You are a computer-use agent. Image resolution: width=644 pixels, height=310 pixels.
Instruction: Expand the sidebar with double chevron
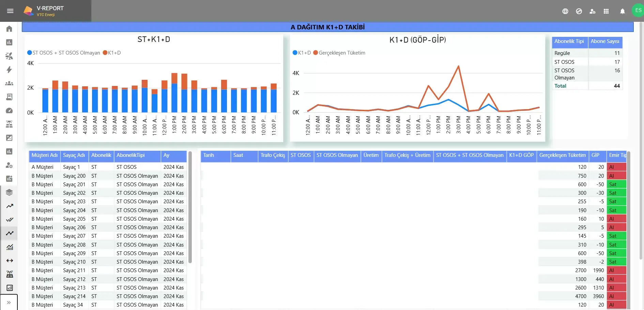(x=9, y=302)
